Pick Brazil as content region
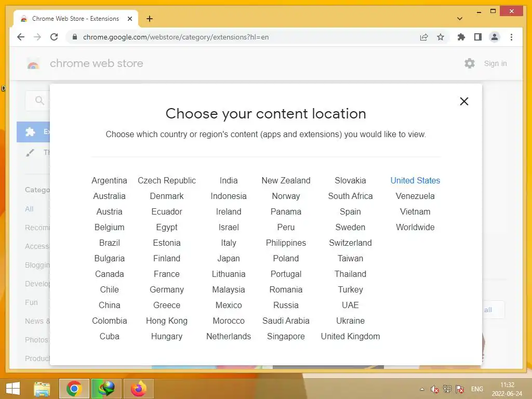Image resolution: width=532 pixels, height=399 pixels. coord(109,243)
